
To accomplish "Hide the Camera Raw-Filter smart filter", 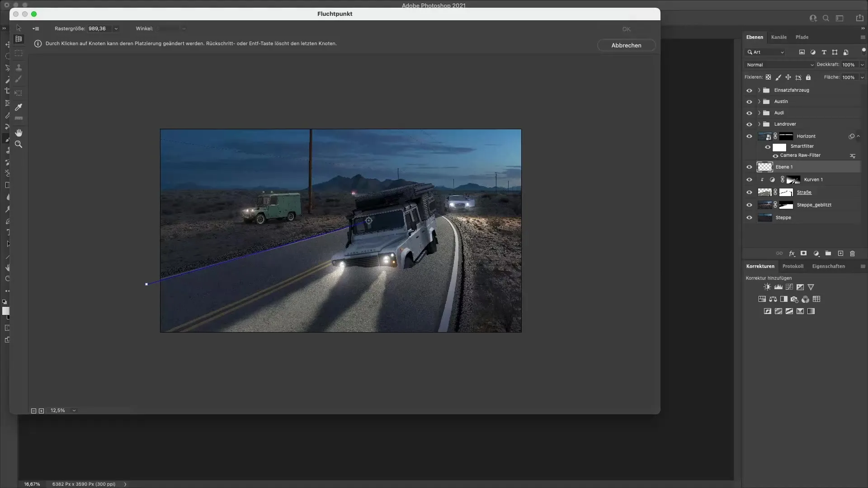I will pyautogui.click(x=775, y=156).
